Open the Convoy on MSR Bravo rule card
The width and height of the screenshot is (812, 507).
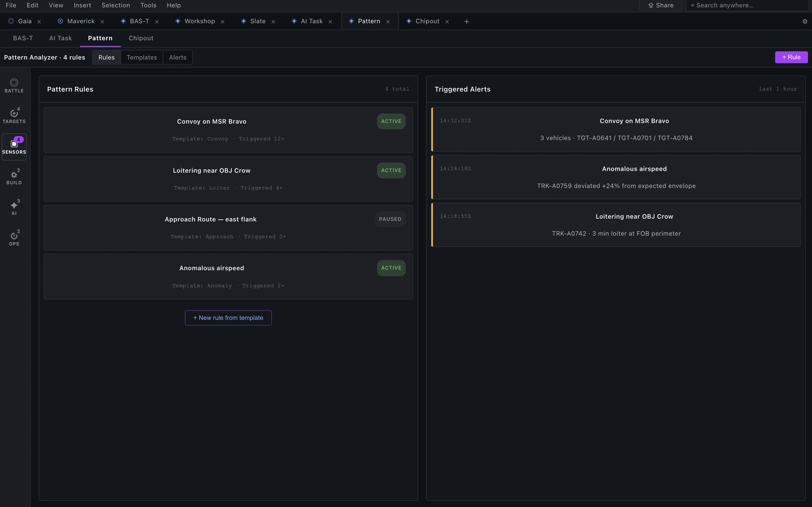coord(228,130)
